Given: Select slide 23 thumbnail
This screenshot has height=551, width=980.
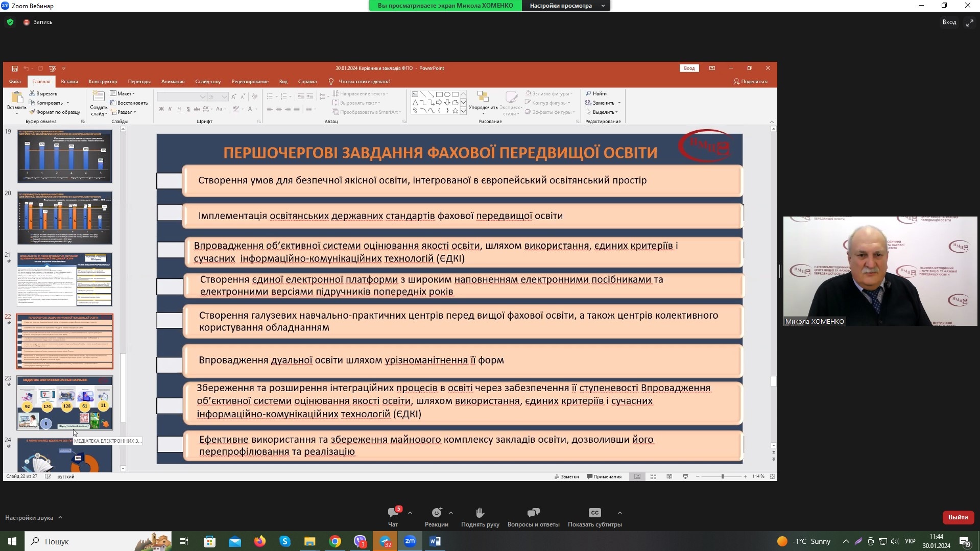Looking at the screenshot, I should tap(65, 403).
